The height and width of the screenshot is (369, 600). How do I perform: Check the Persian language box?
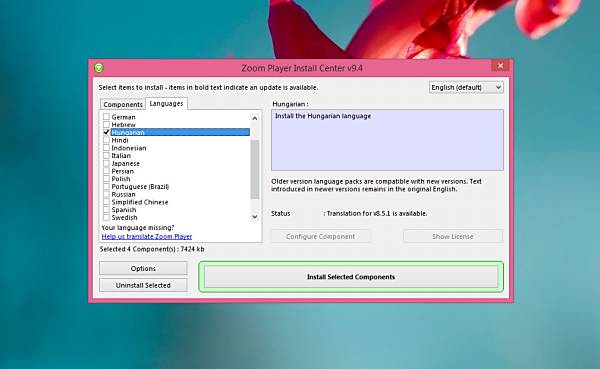point(106,171)
